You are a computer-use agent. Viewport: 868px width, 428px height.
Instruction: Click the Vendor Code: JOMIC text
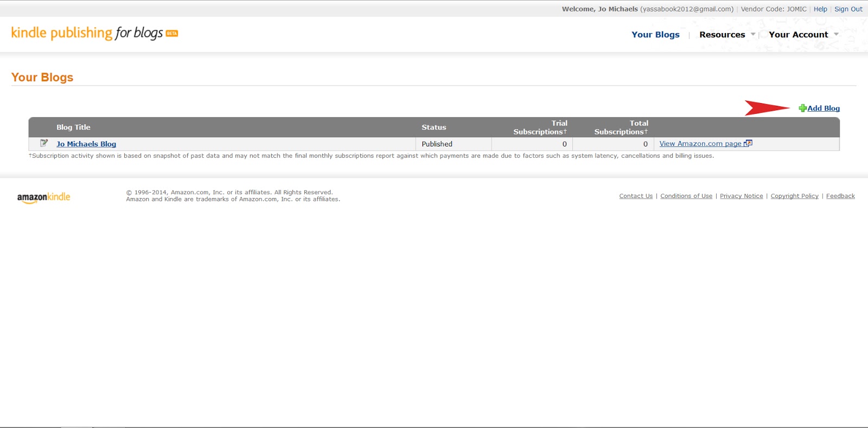tap(774, 9)
